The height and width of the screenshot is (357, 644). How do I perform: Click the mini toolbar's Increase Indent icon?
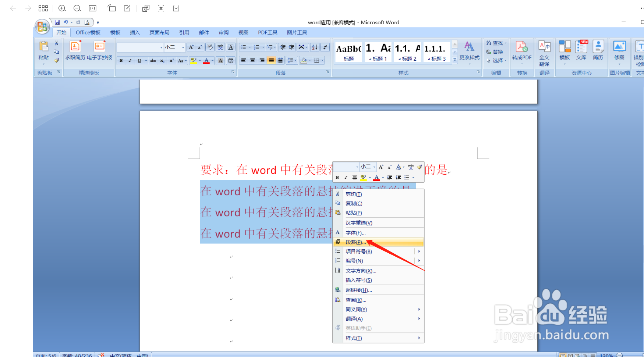pyautogui.click(x=398, y=177)
